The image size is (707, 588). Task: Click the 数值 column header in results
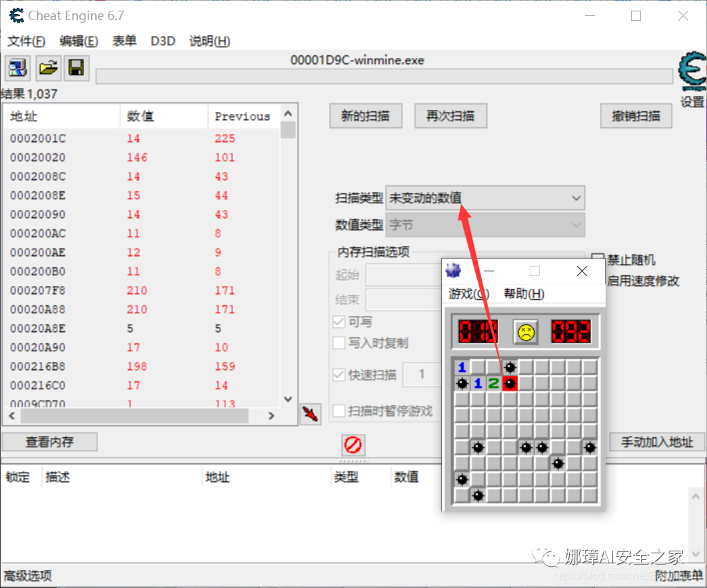[x=164, y=116]
